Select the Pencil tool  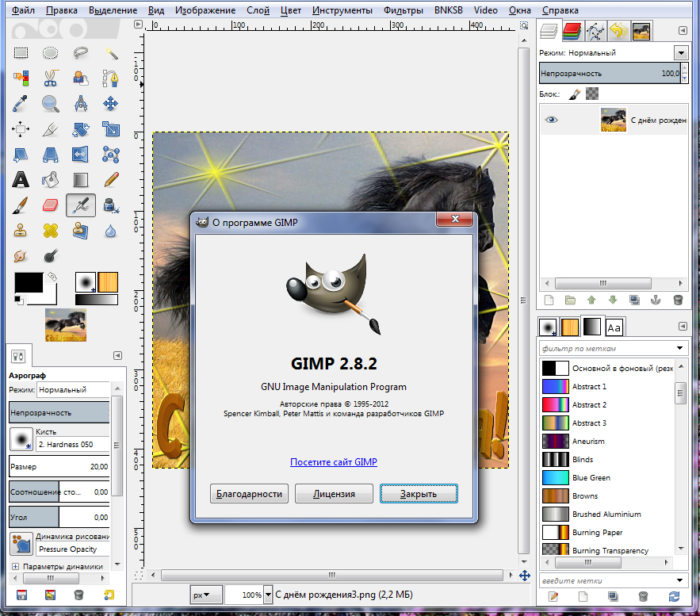111,180
